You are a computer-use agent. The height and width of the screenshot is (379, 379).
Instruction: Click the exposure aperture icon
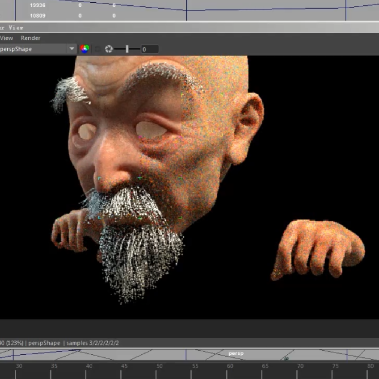tap(109, 49)
